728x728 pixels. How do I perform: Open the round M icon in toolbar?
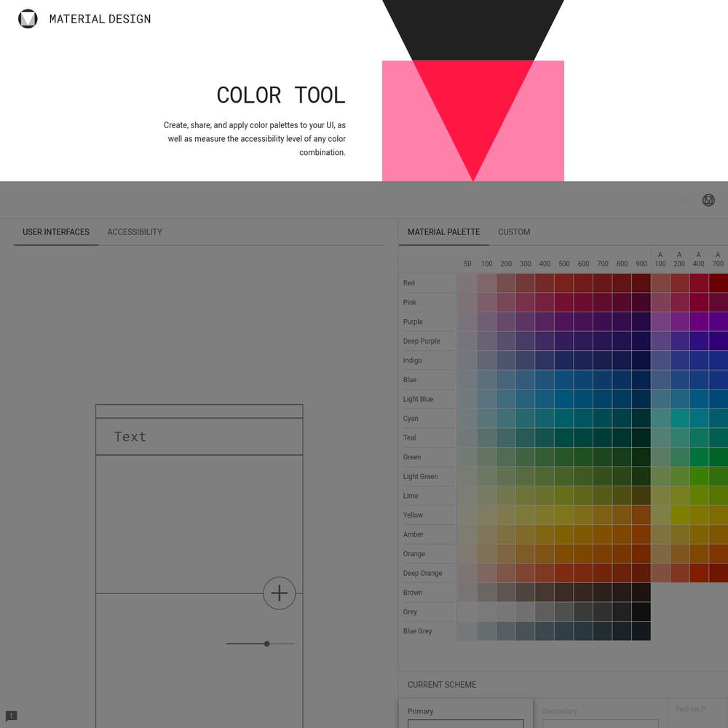point(708,200)
